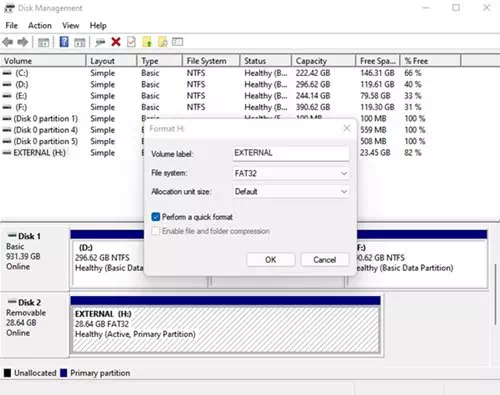This screenshot has width=500, height=395.
Task: Click Enable file and folder compression checkbox
Action: click(156, 231)
